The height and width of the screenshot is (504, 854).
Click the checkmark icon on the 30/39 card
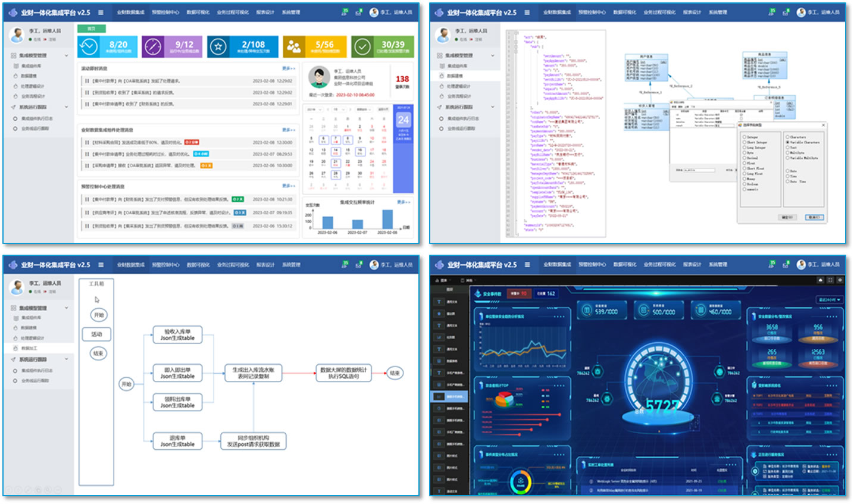tap(361, 46)
